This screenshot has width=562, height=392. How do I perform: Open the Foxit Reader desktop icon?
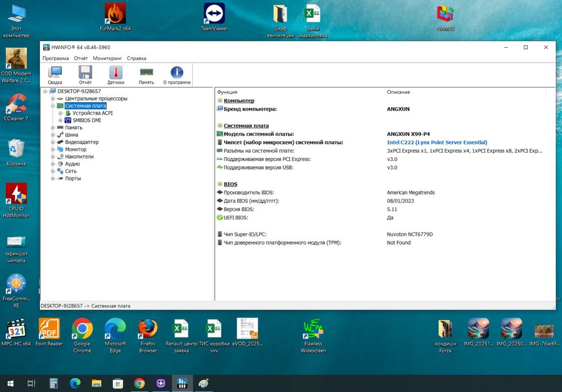point(49,332)
